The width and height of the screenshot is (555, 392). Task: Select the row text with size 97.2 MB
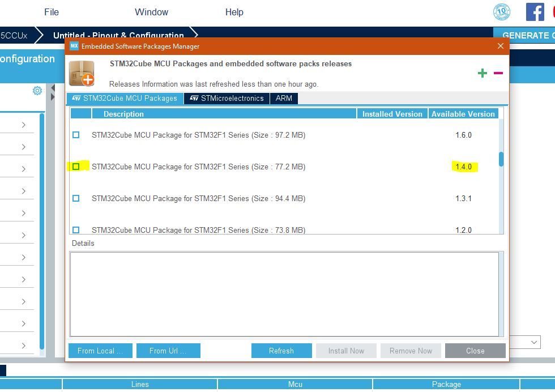point(199,135)
